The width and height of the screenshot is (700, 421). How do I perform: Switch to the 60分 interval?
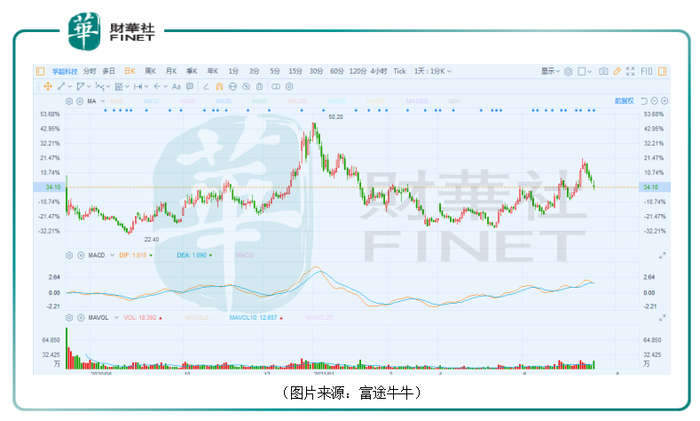pos(337,71)
